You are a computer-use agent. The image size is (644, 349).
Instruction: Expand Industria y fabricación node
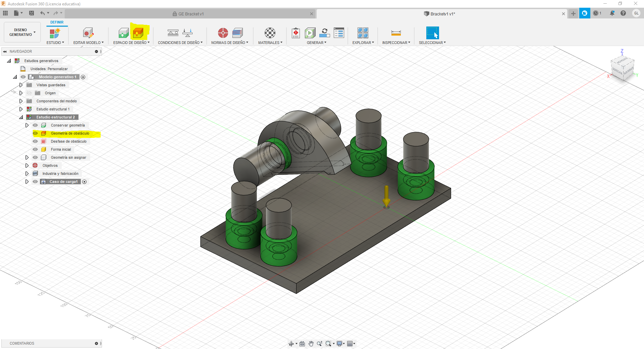(x=27, y=173)
